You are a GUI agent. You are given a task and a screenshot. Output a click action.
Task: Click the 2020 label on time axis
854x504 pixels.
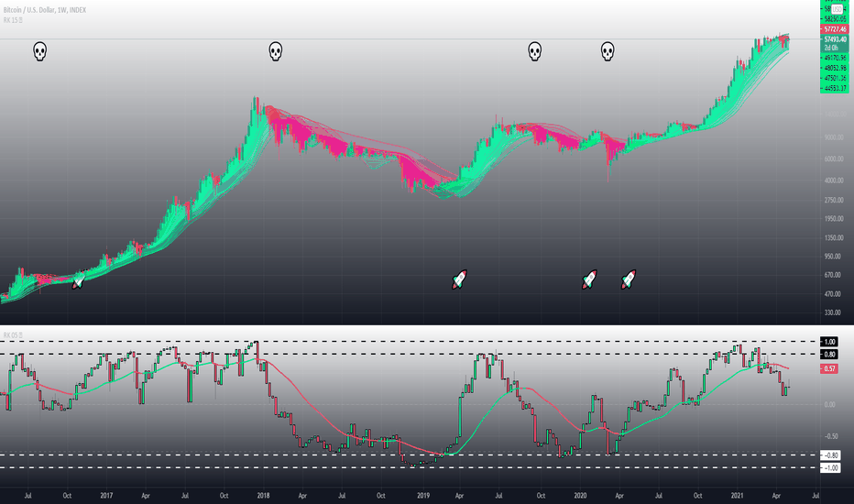tap(580, 495)
